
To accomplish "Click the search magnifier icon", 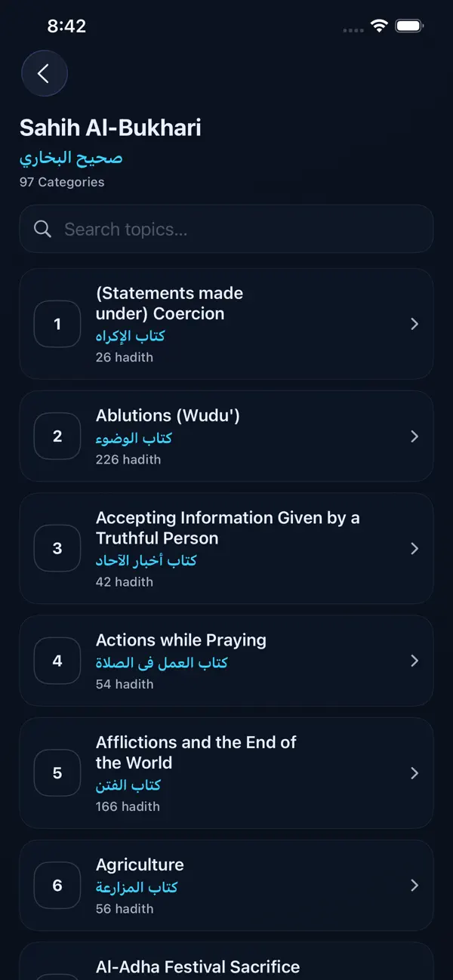I will [x=42, y=229].
